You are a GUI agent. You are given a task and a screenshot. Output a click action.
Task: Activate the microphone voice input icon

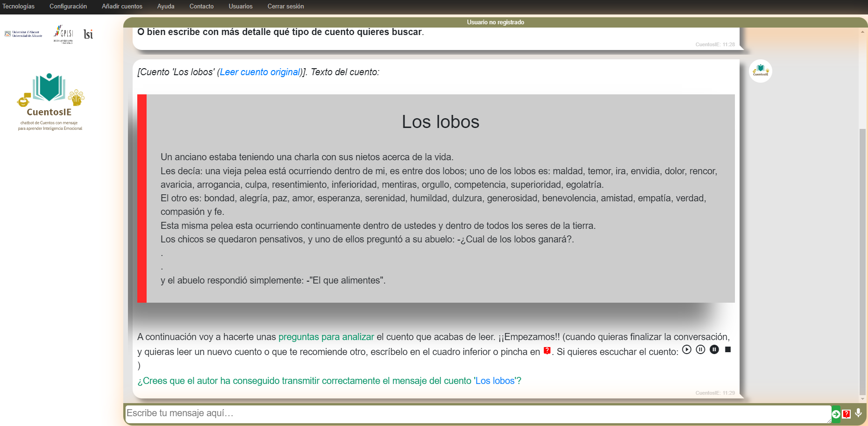[x=858, y=413]
